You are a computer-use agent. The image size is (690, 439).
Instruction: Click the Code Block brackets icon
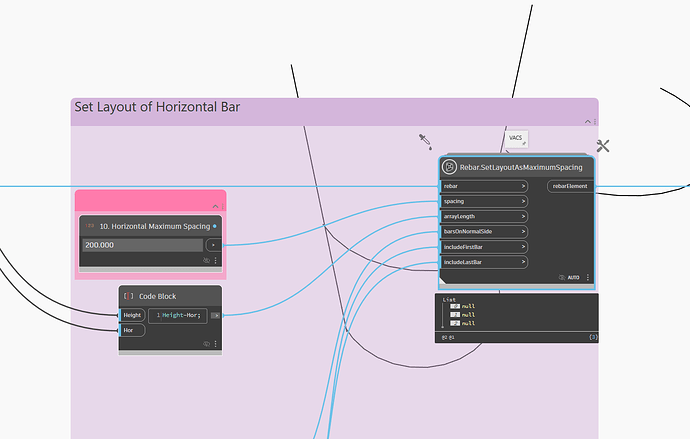point(128,296)
